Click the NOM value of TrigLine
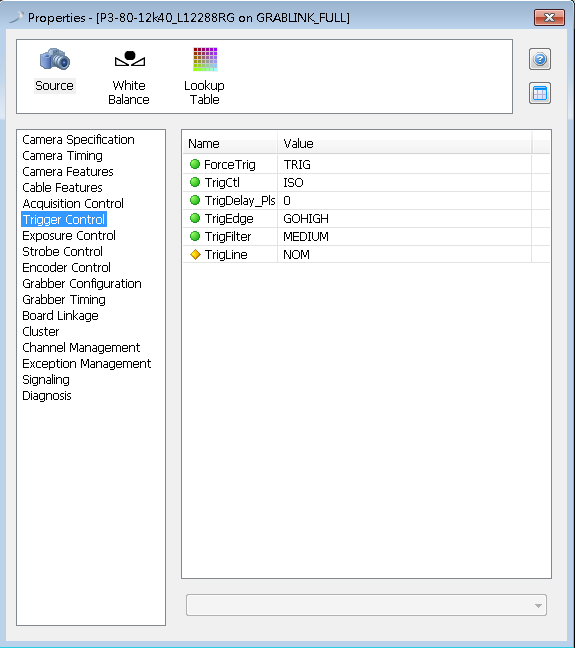 (296, 255)
